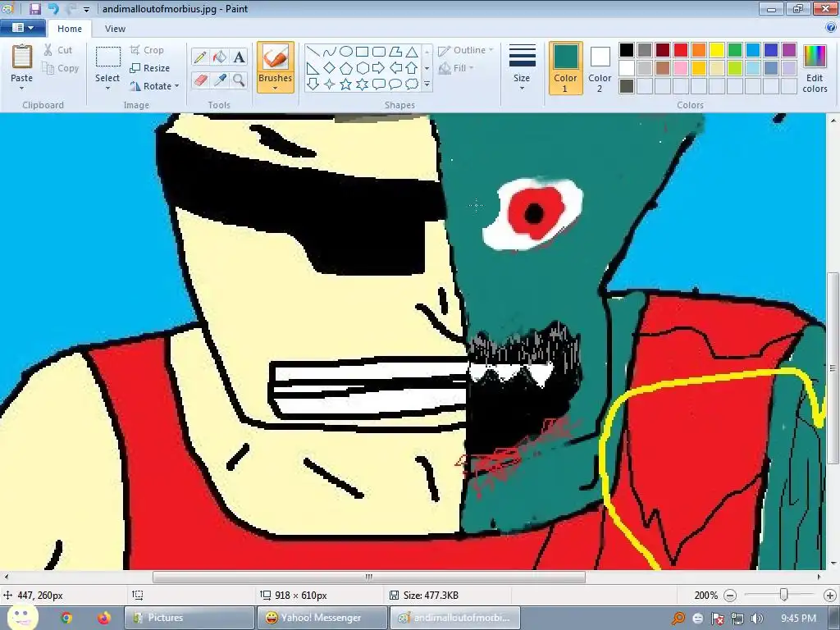Select the Eraser tool
This screenshot has height=630, width=840.
pos(200,80)
